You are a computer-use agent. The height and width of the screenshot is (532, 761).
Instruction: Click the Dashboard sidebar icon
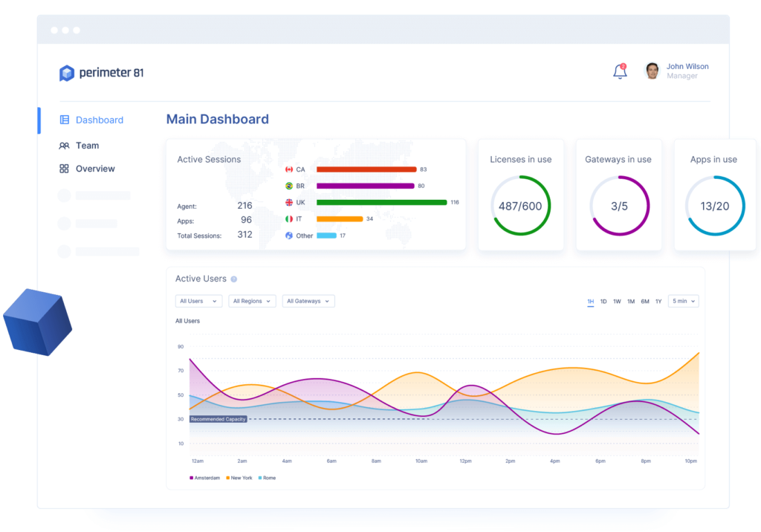point(64,120)
